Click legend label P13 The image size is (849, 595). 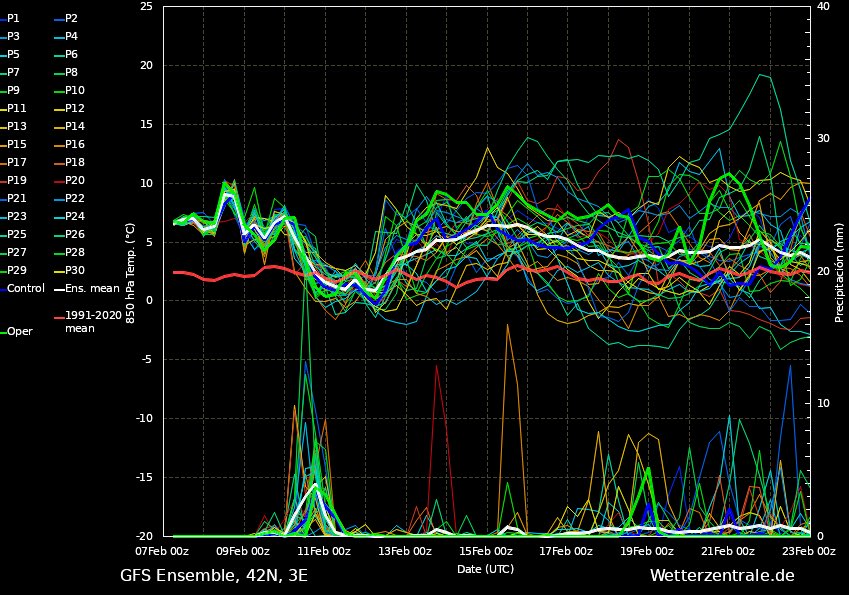(13, 126)
